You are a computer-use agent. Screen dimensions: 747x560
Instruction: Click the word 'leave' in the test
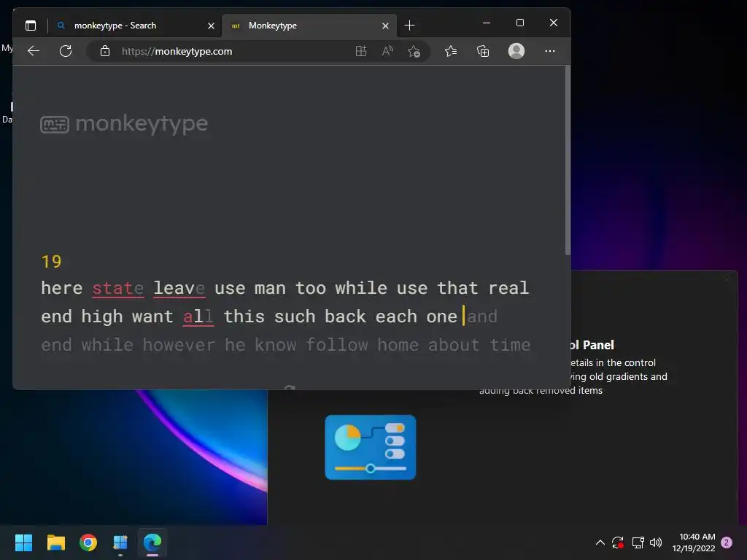pos(179,288)
